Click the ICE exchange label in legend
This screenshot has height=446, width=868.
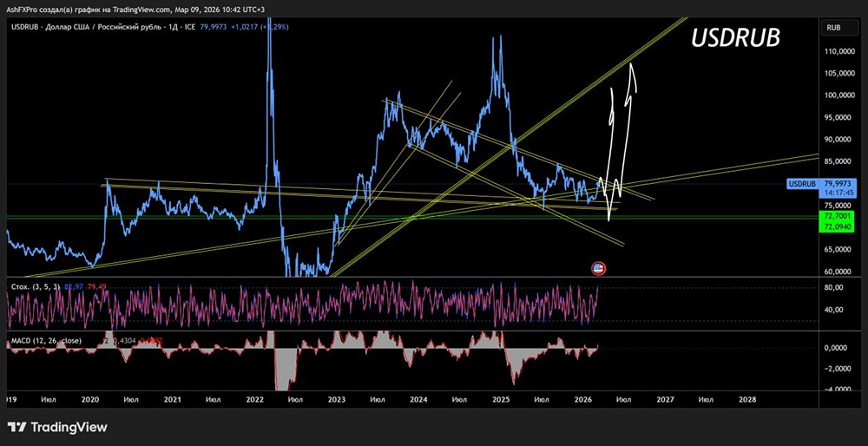(190, 27)
